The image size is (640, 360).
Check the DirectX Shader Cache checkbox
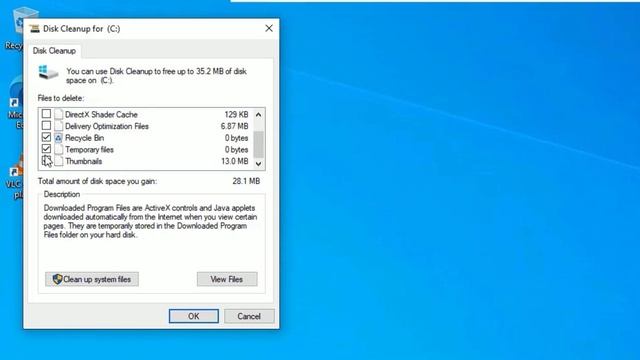point(47,114)
